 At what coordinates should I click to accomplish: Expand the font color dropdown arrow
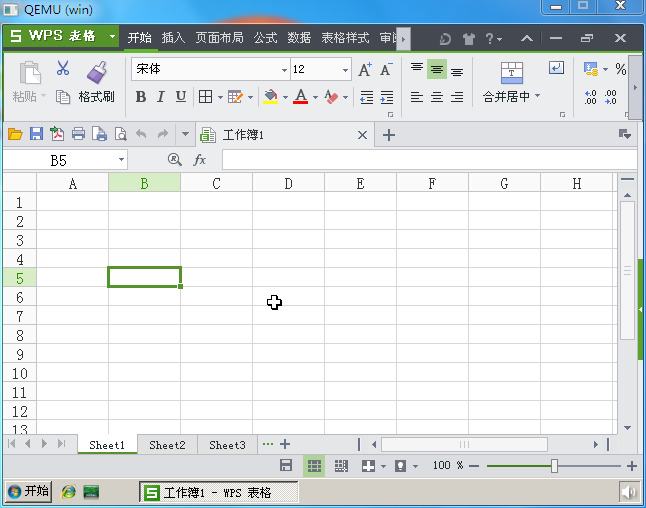pos(315,97)
